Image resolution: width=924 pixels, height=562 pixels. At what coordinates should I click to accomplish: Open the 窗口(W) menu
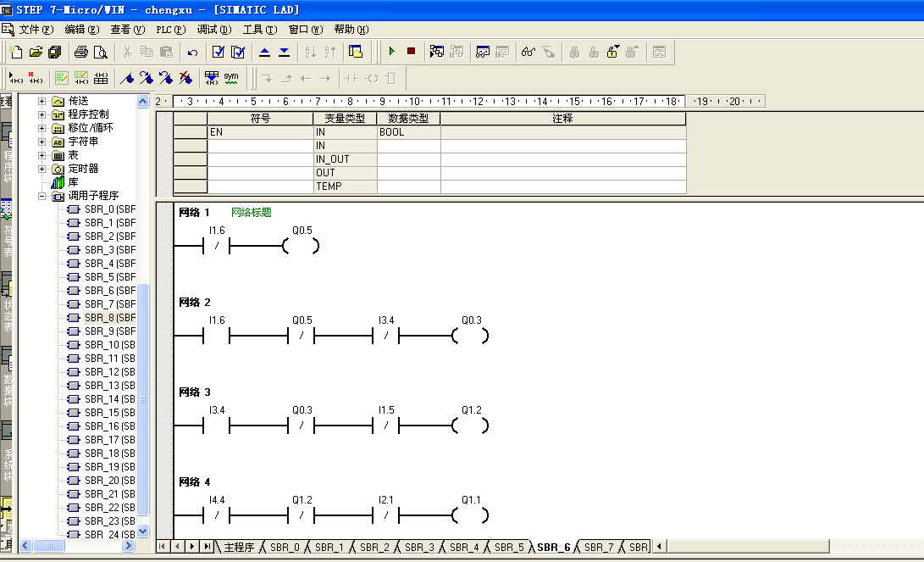coord(306,30)
